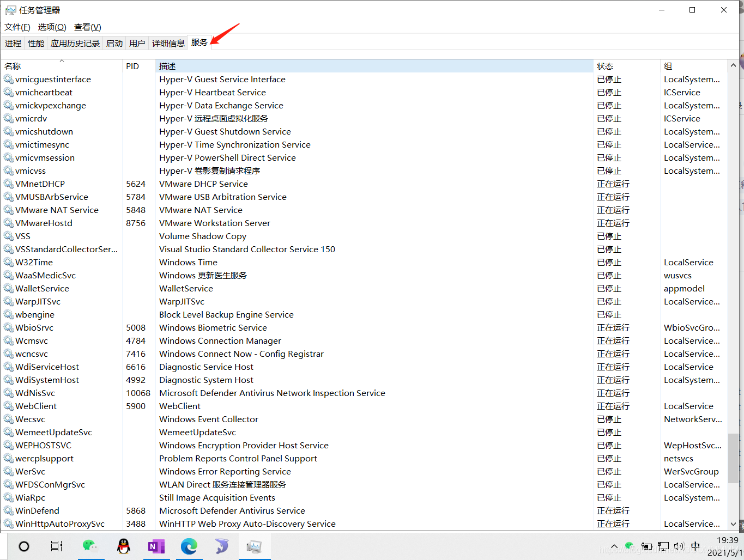The image size is (744, 560).
Task: Click the WinHttpAutoProxySvc service name
Action: pyautogui.click(x=60, y=524)
